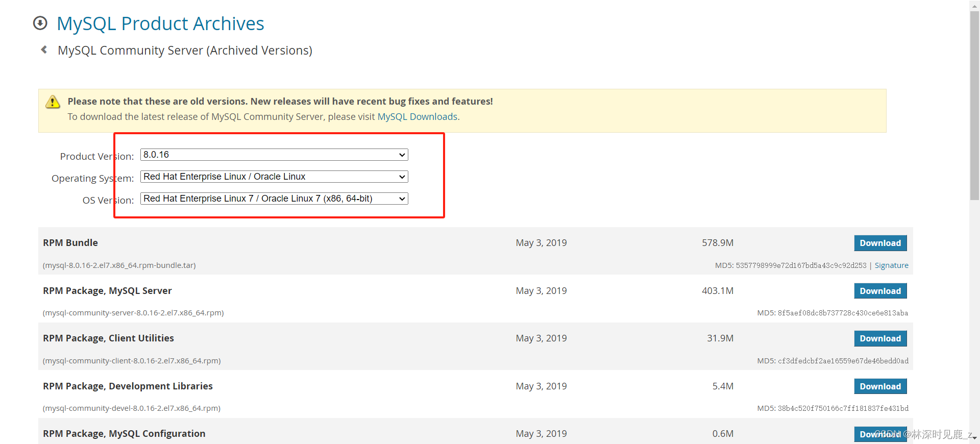Click the 31.9M size value
Image resolution: width=980 pixels, height=444 pixels.
coord(720,338)
